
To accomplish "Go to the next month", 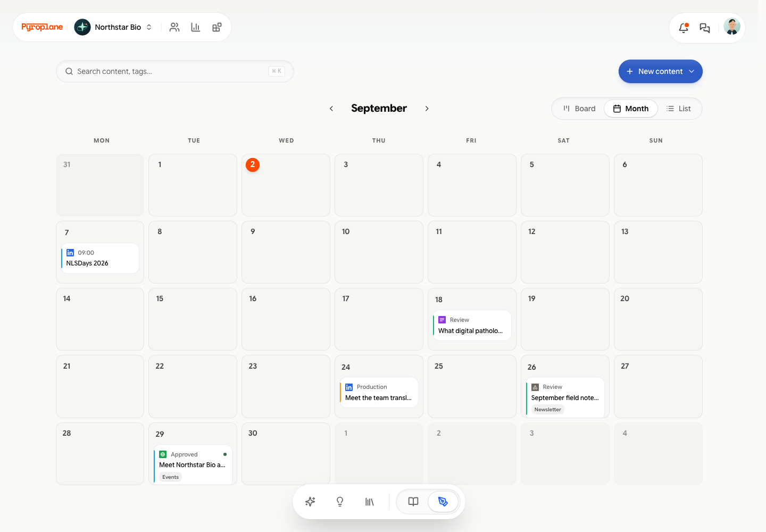I will click(427, 109).
